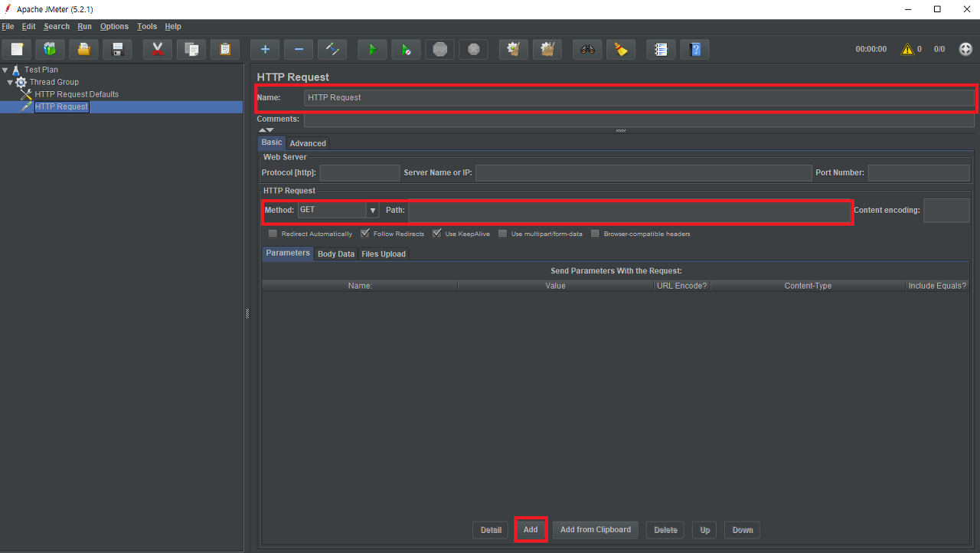Expand all nodes with plus icon
This screenshot has height=553, width=980.
tap(265, 50)
